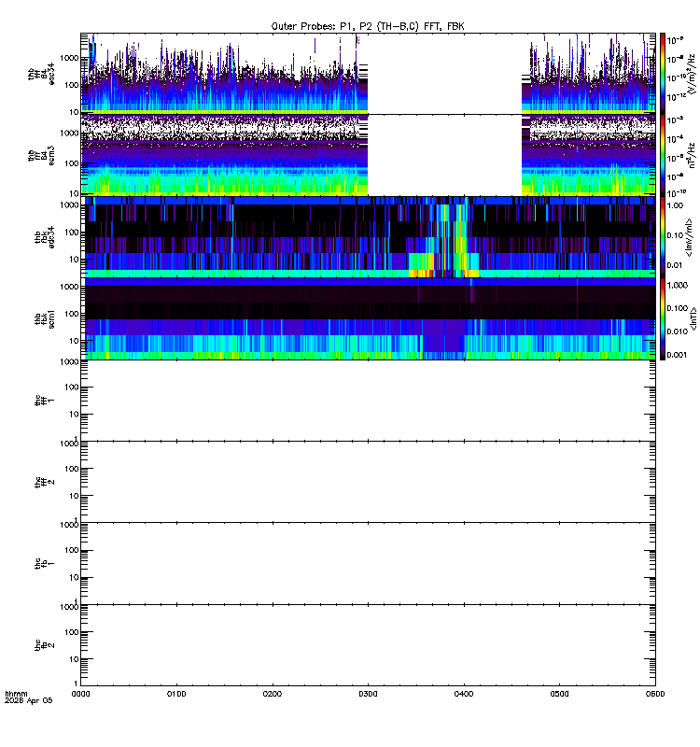Select the thb fff 64 scm3 spectrogram panel
Viewport: 700px width, 747px height.
(368, 155)
